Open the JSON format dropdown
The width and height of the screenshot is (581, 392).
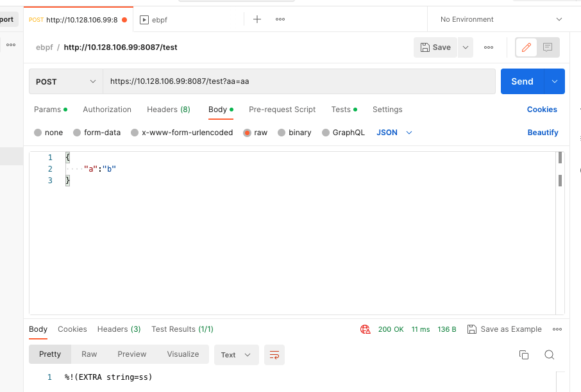[392, 133]
